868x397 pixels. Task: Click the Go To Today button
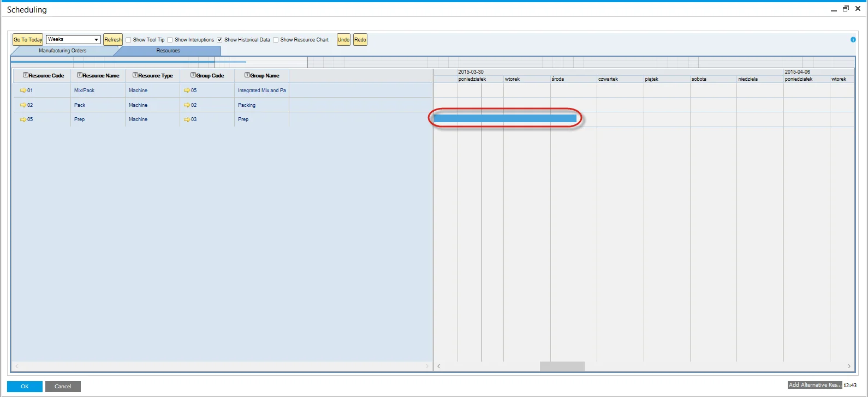(x=28, y=40)
